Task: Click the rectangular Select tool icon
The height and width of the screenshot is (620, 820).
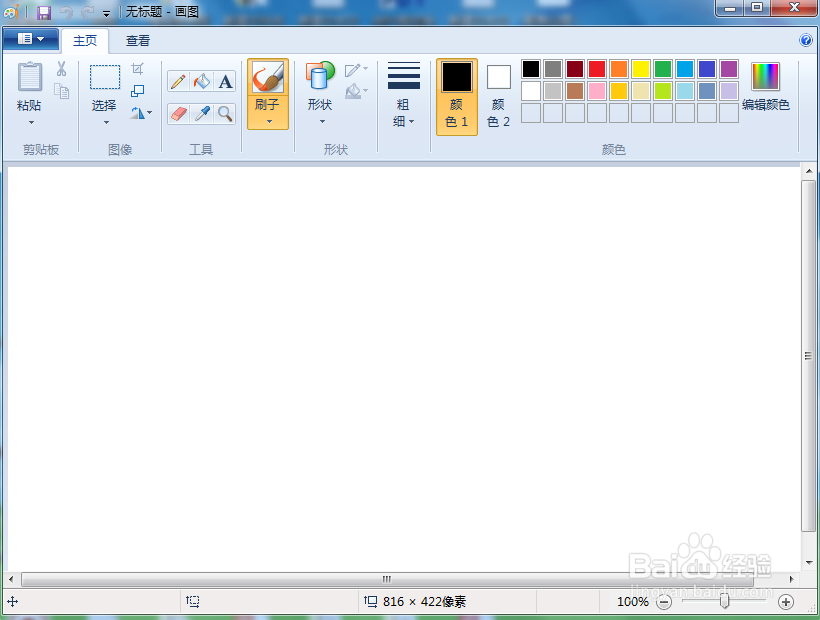Action: (x=105, y=77)
